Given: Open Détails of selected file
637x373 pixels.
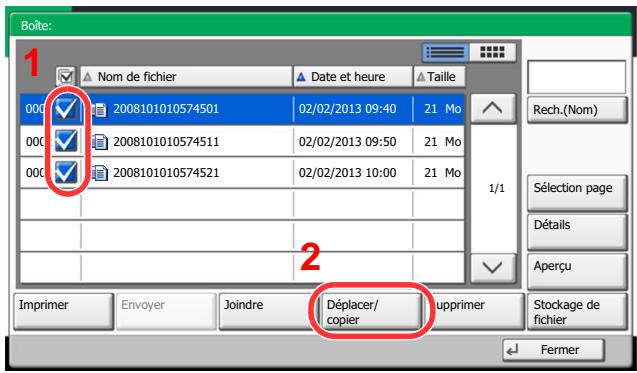Looking at the screenshot, I should coord(577,232).
